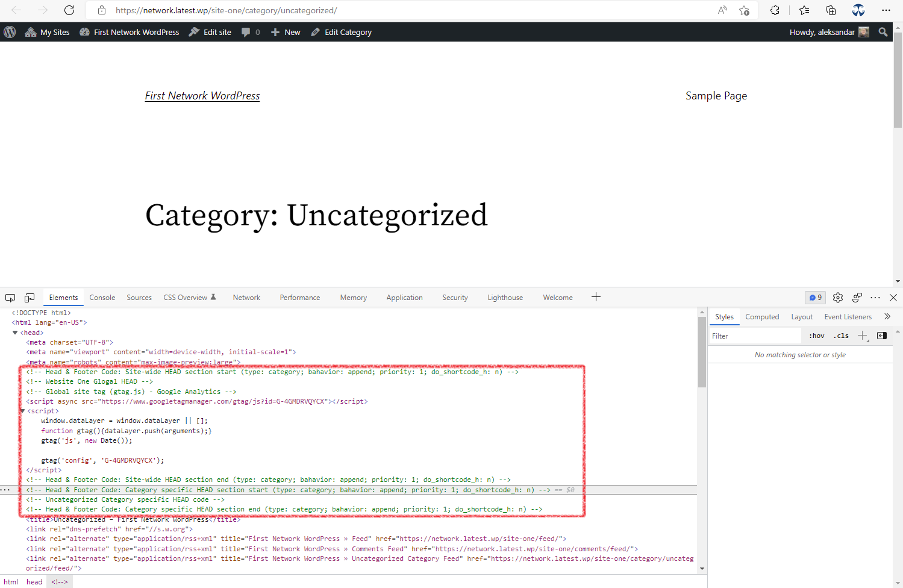
Task: Open the CSS Overview tab
Action: point(190,298)
